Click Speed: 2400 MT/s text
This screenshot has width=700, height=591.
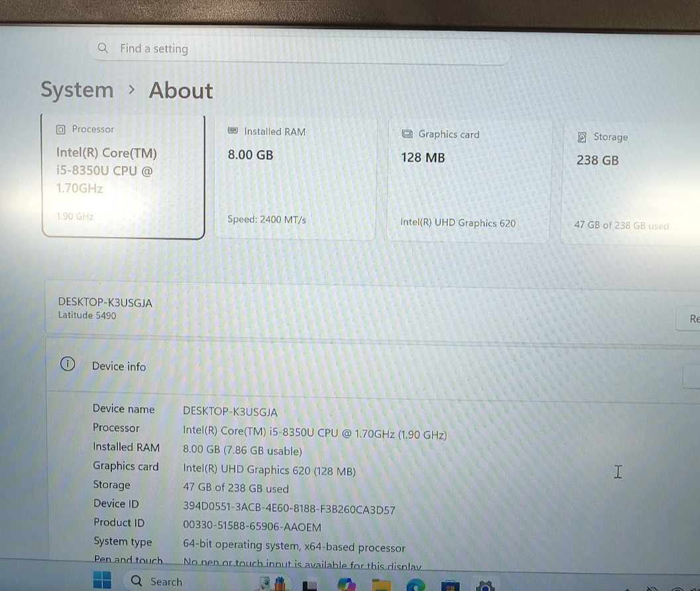click(x=266, y=220)
